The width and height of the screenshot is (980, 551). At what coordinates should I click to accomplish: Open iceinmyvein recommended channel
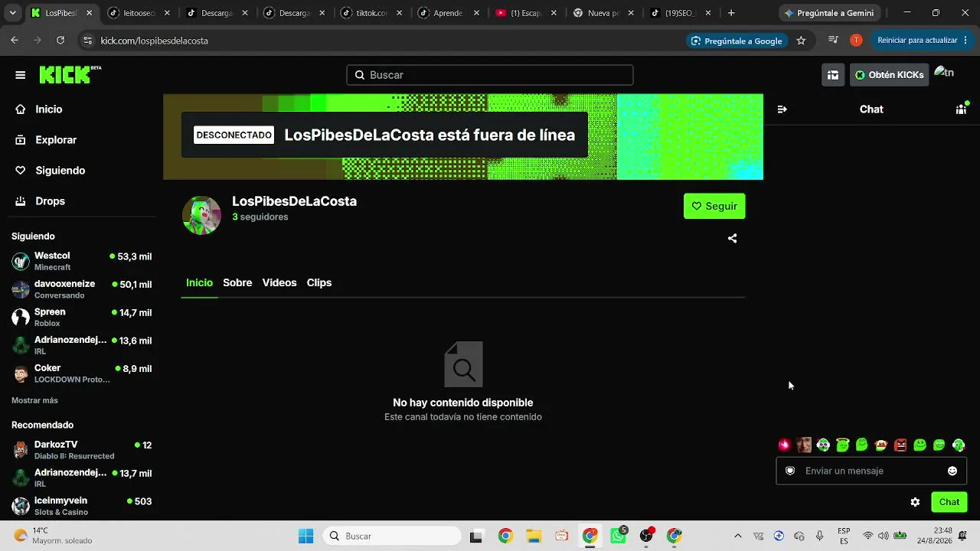tap(81, 507)
